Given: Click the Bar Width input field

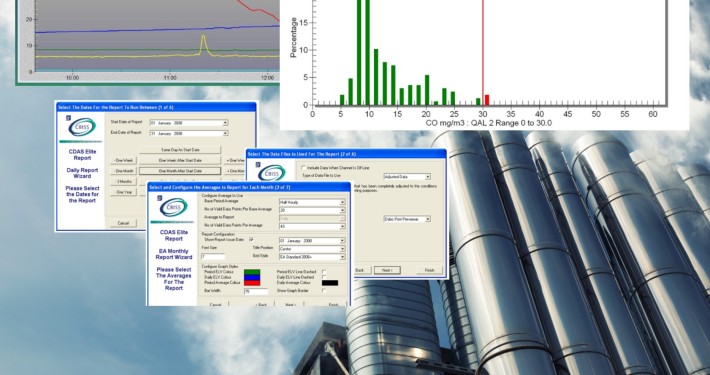Looking at the screenshot, I should click(x=256, y=292).
